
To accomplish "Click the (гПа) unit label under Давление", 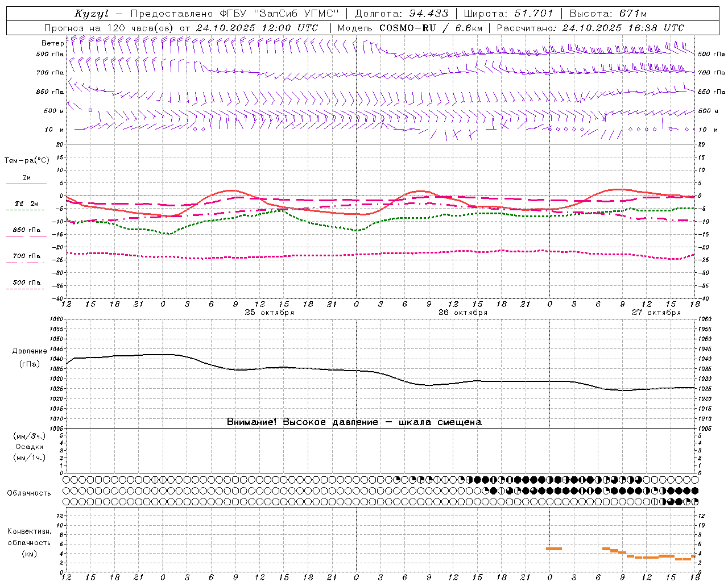I will (30, 364).
